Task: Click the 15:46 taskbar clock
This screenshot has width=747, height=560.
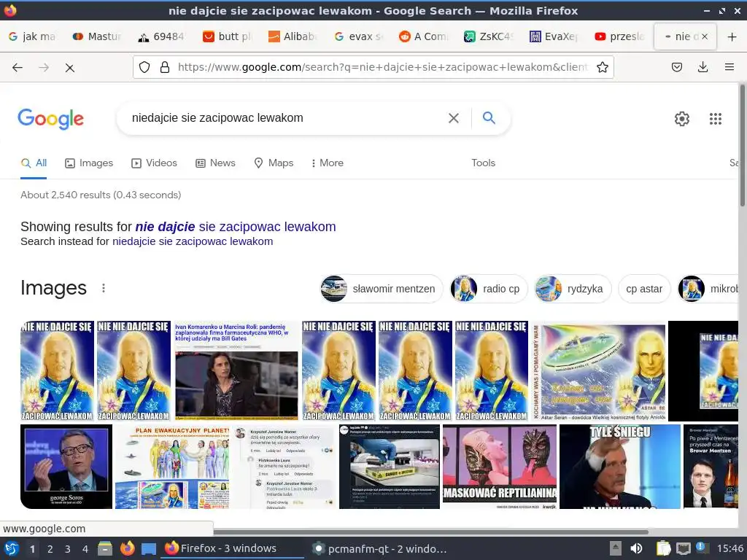Action: click(729, 548)
